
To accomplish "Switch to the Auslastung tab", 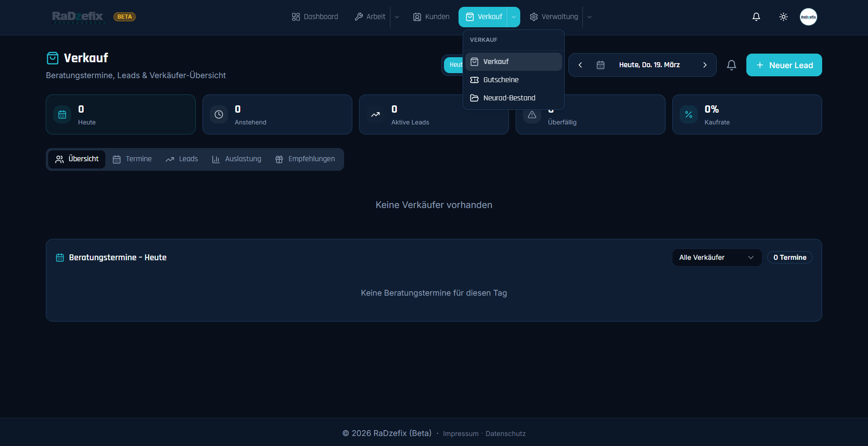I will click(x=237, y=159).
